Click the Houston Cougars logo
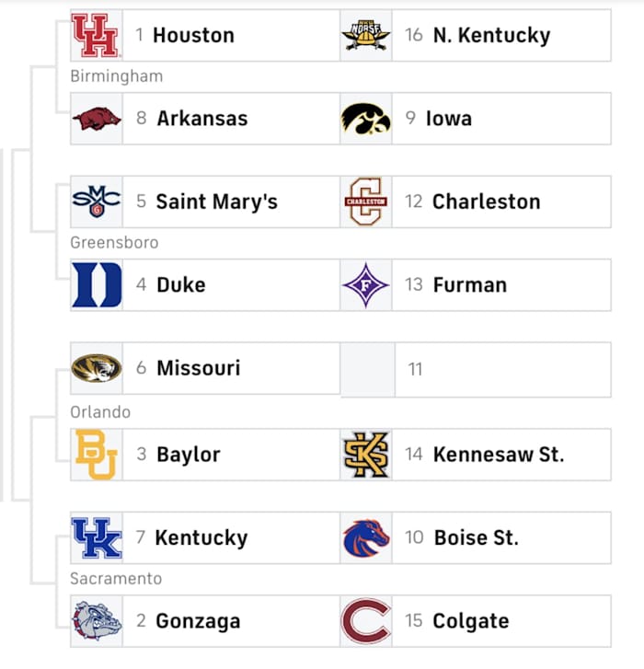 coord(96,35)
